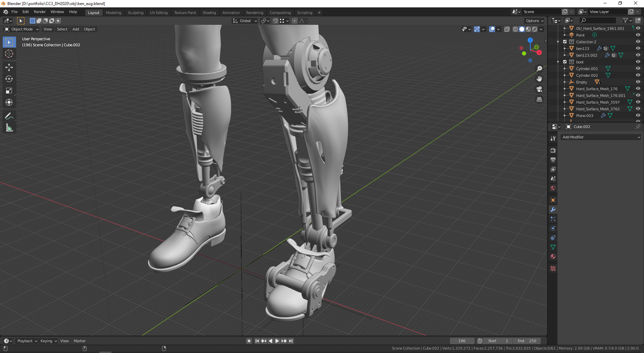Click the current frame field 196
Screen dimensions: 644x353
(462, 341)
